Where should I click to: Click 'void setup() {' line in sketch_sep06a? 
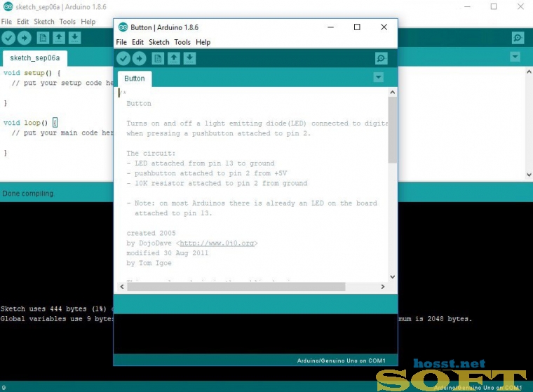tap(32, 73)
